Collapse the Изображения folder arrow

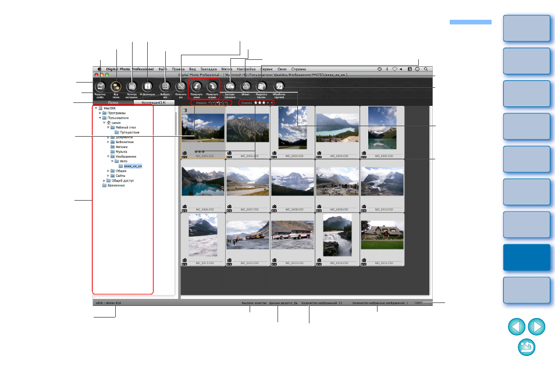(108, 156)
